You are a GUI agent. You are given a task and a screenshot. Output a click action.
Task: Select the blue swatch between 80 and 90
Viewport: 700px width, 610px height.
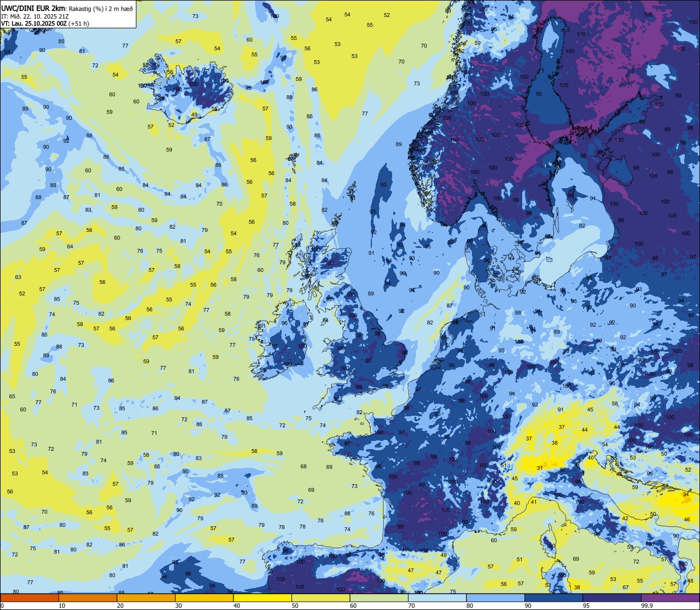495,597
